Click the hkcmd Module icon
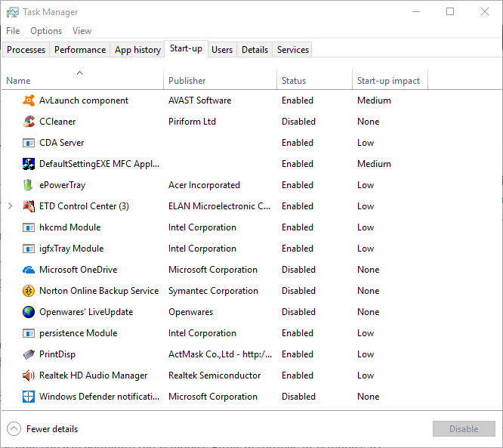 click(29, 227)
